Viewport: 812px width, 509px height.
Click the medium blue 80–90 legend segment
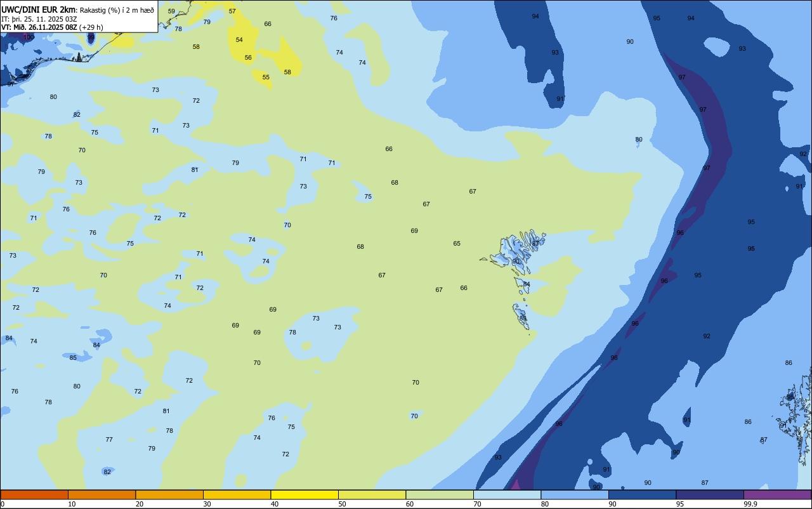pyautogui.click(x=575, y=494)
